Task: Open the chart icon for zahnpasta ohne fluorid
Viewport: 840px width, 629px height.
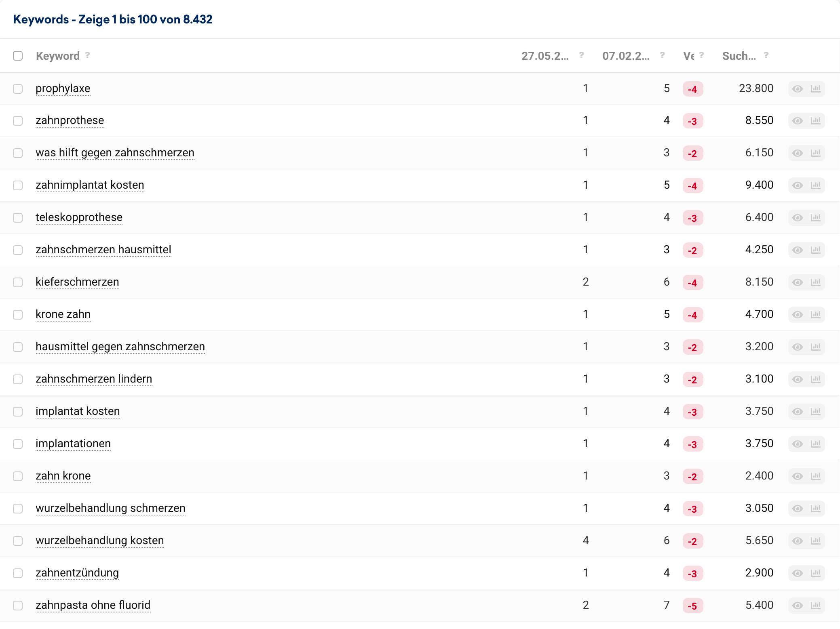Action: pyautogui.click(x=815, y=606)
